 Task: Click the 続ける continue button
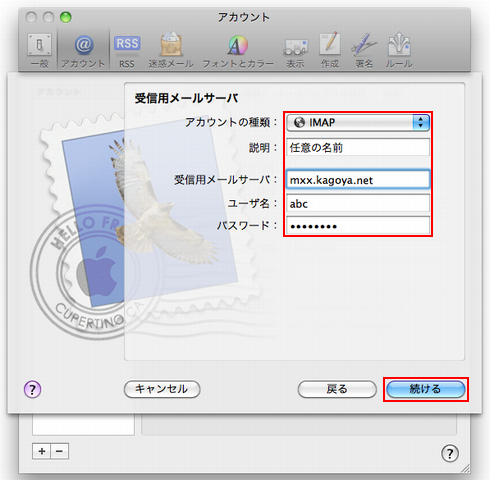426,389
